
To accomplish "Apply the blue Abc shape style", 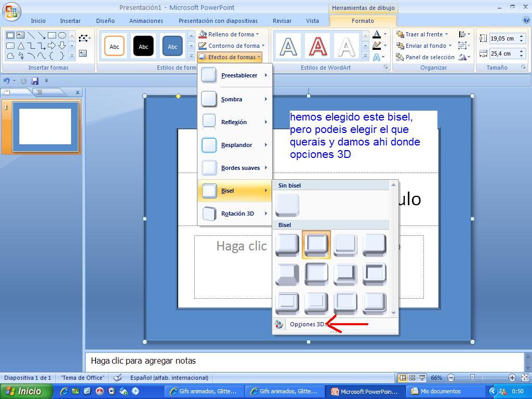I will [172, 46].
